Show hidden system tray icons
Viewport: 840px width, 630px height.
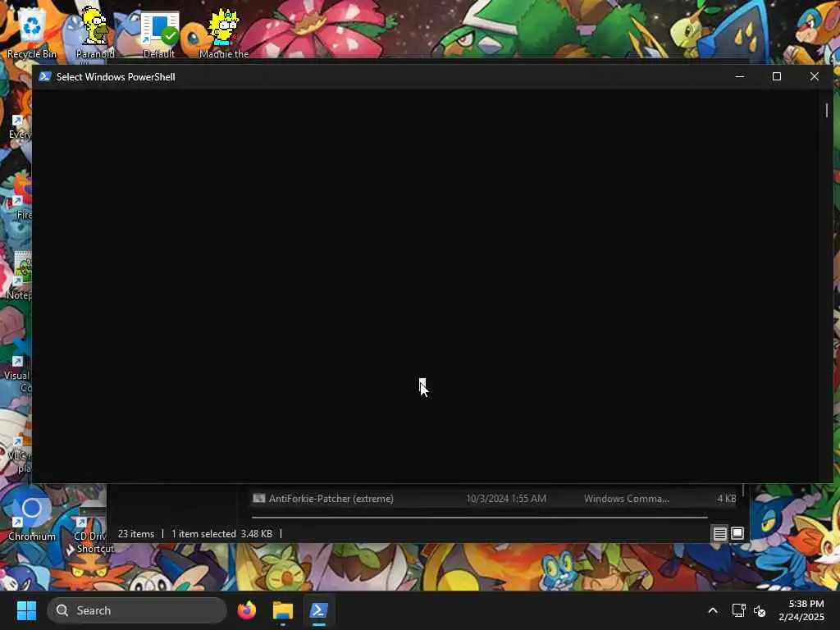(x=713, y=610)
